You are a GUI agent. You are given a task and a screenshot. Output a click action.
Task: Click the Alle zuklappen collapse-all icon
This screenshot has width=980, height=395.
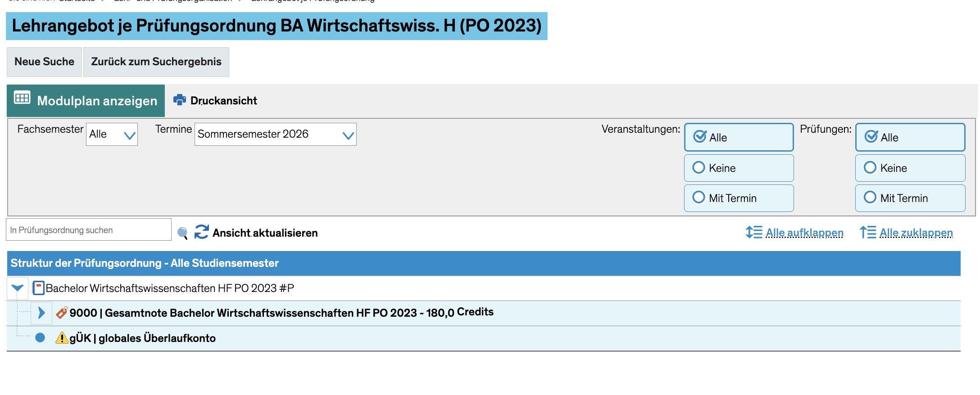click(867, 232)
